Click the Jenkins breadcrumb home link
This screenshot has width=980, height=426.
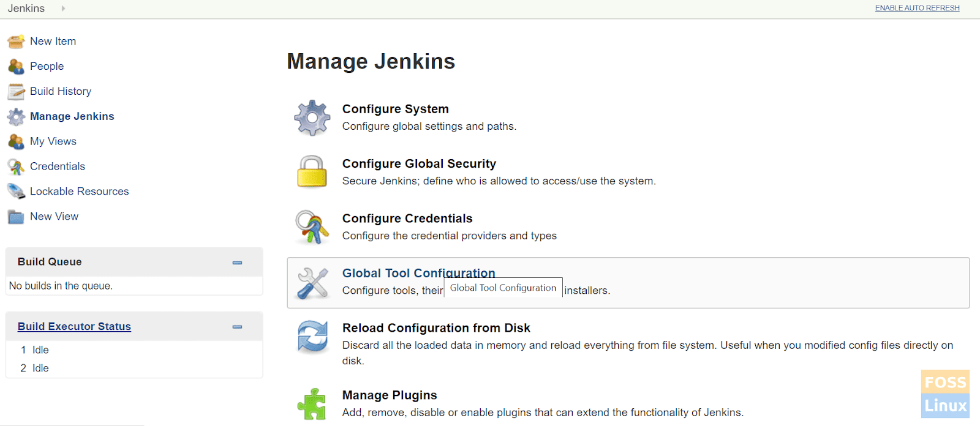click(26, 9)
